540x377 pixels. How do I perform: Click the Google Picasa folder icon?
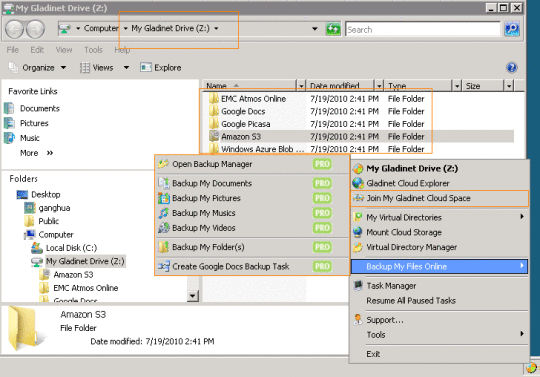(x=214, y=124)
